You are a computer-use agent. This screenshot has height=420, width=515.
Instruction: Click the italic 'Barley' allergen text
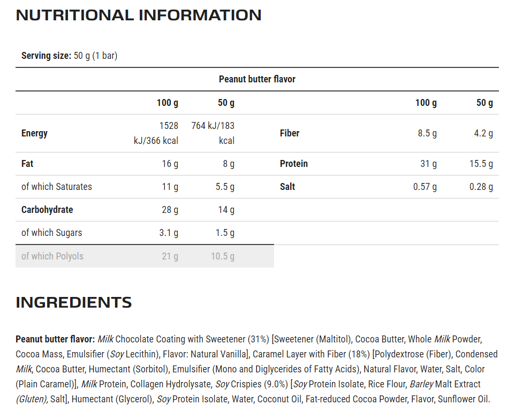421,384
